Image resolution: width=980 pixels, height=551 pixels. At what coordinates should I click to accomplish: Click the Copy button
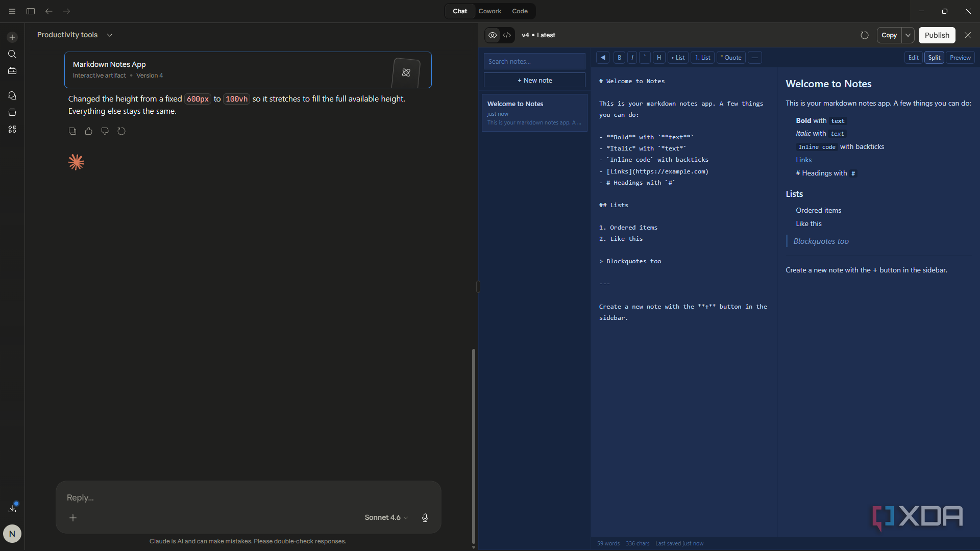[889, 35]
